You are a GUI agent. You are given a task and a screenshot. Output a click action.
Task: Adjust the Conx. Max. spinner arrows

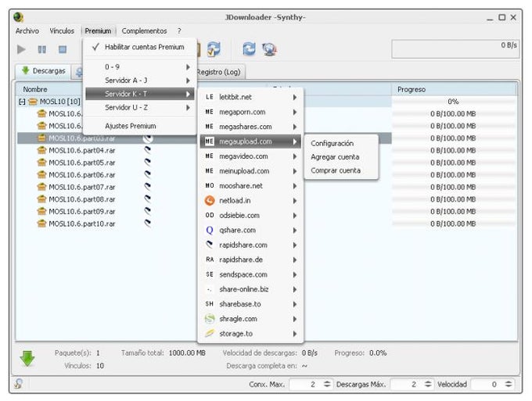pos(327,384)
